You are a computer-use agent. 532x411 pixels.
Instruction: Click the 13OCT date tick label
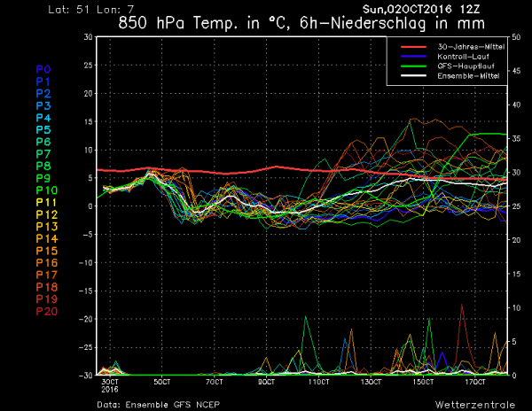coord(370,382)
